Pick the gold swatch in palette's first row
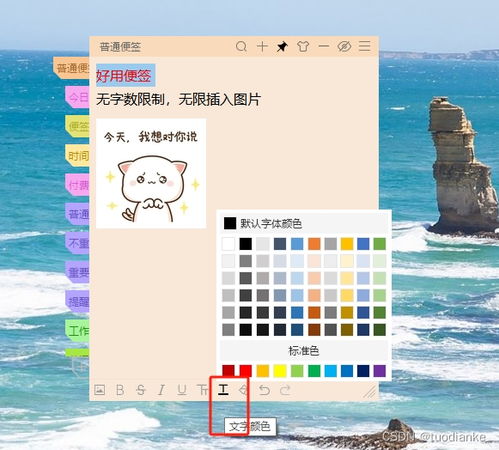Screen dimensions: 499x450 tap(347, 244)
